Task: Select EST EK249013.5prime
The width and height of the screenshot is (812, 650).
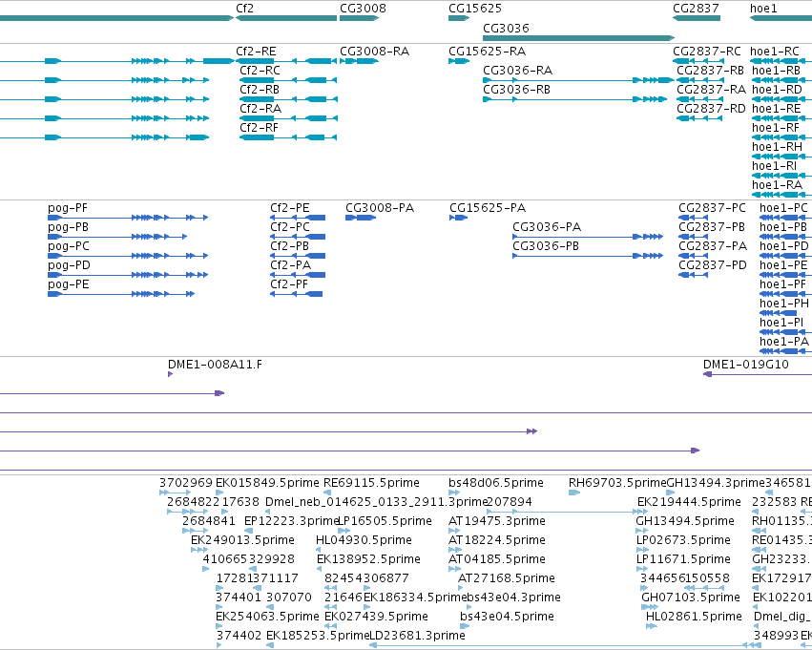Action: coord(199,550)
